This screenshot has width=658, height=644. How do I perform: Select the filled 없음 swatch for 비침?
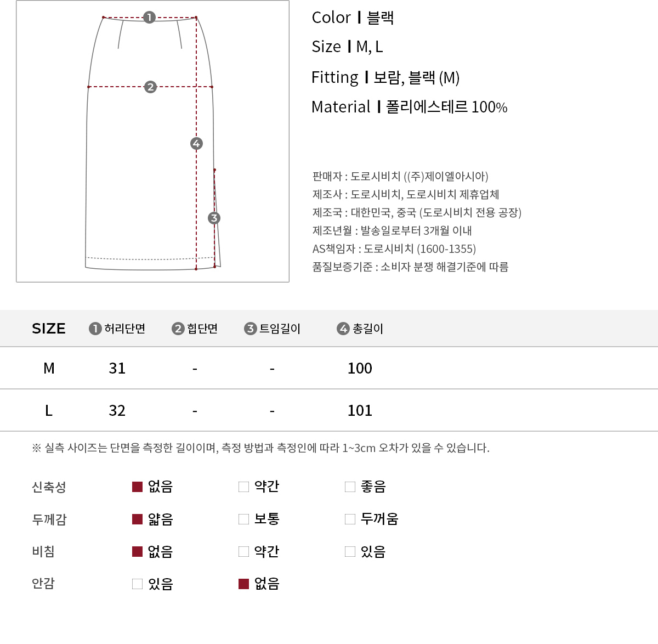(x=138, y=552)
